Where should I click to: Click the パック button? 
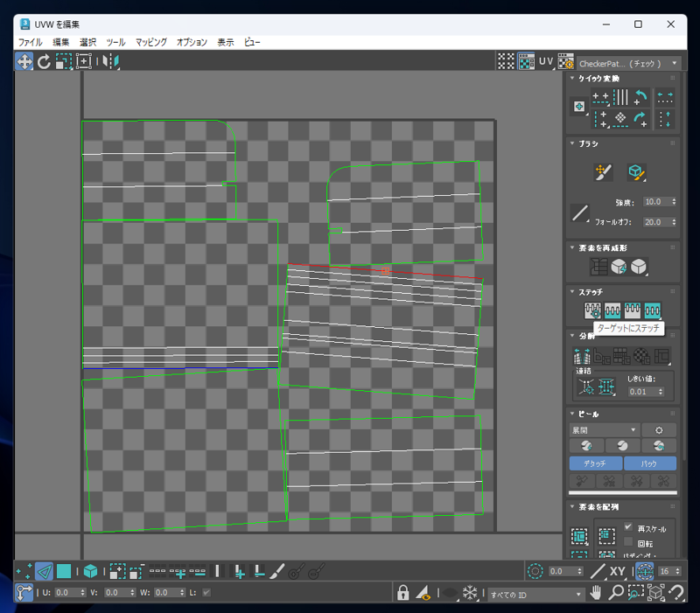pos(650,463)
